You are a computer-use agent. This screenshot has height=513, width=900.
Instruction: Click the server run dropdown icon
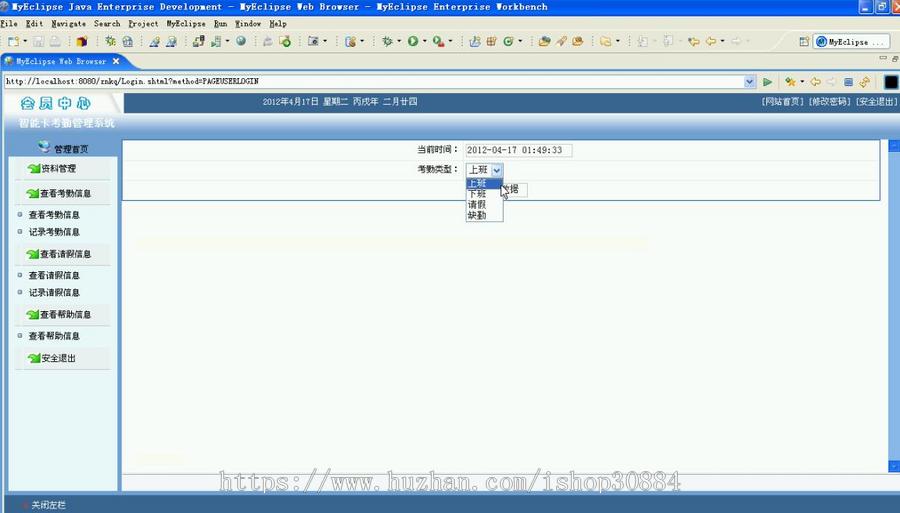[x=216, y=41]
